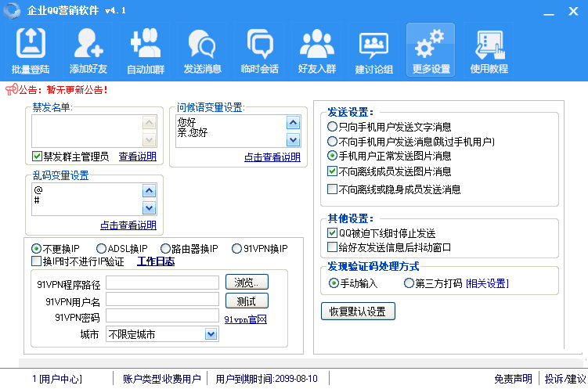Click 账户类型:收费用户 status text
This screenshot has width=588, height=389.
coord(162,379)
